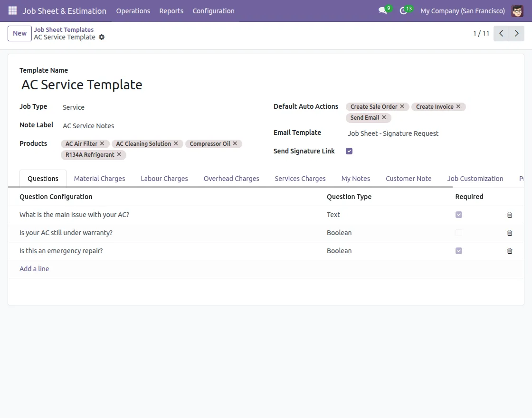Click the New button

(19, 33)
